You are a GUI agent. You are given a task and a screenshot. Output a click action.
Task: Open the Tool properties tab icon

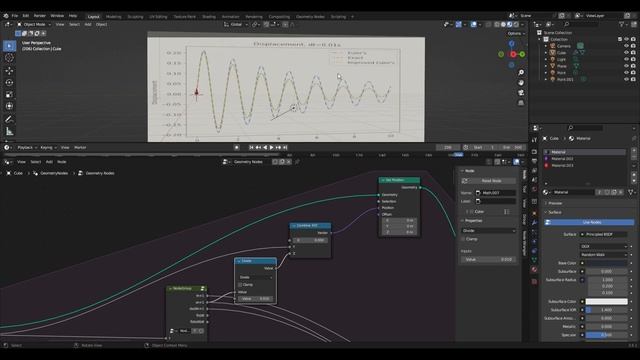point(534,140)
